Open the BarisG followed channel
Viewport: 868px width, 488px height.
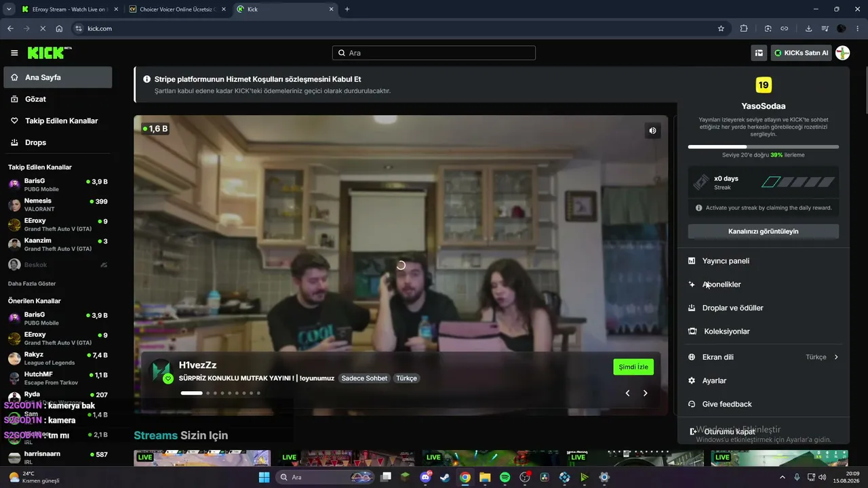tap(58, 184)
